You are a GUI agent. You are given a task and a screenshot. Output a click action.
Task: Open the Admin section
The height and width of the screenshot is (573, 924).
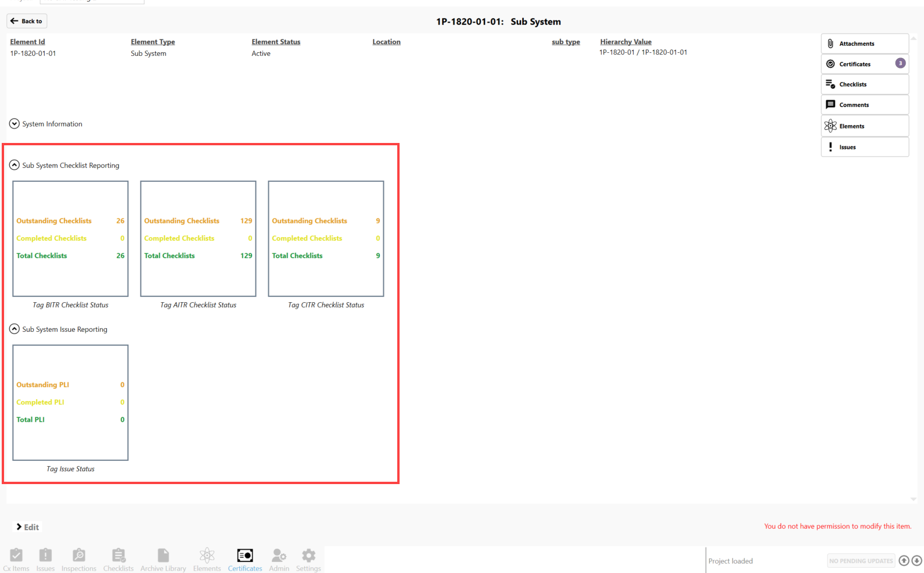coord(279,560)
